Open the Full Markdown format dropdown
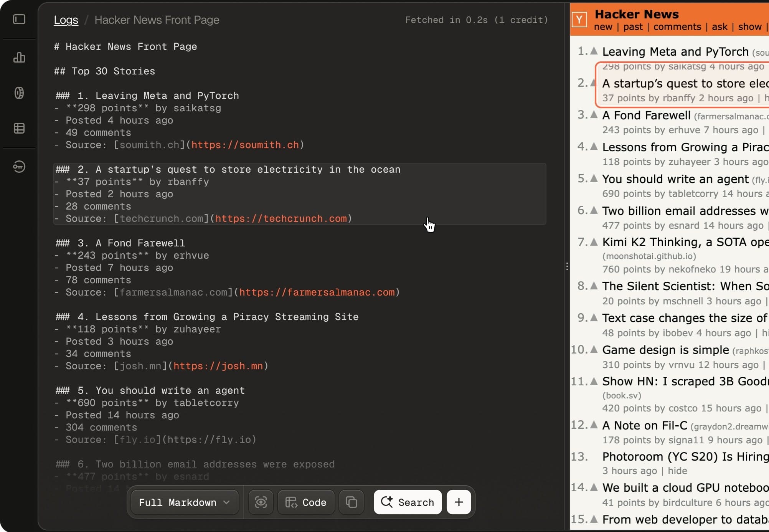The image size is (769, 532). pyautogui.click(x=185, y=502)
